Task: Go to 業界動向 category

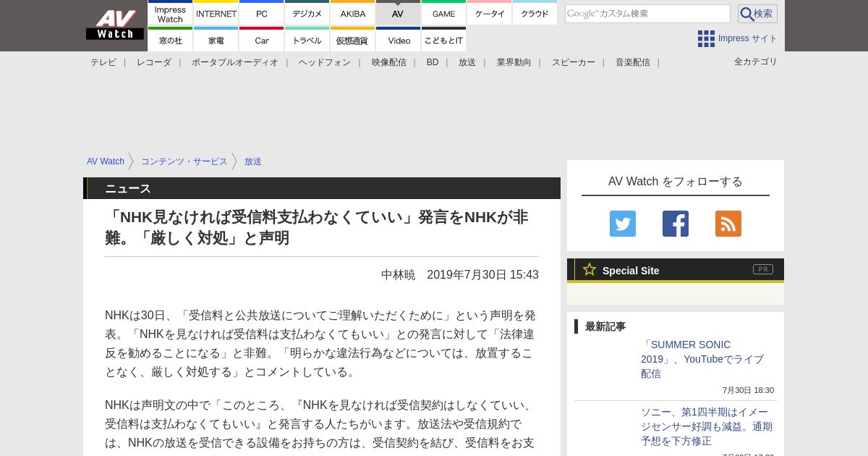Action: tap(514, 62)
